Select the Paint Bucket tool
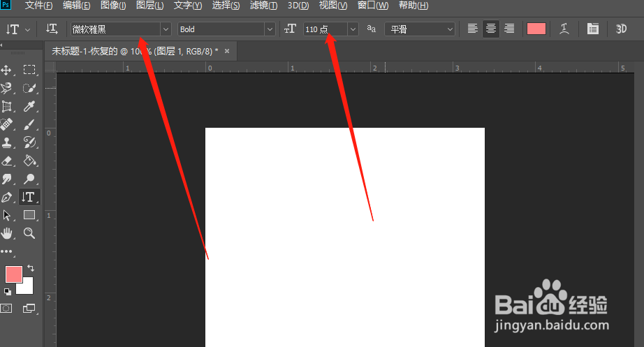 (29, 161)
